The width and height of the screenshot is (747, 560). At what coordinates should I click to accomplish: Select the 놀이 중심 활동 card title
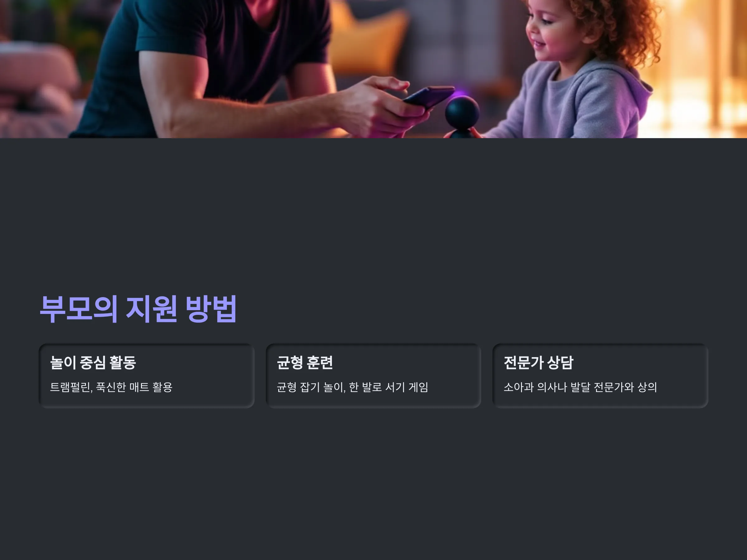[x=93, y=362]
